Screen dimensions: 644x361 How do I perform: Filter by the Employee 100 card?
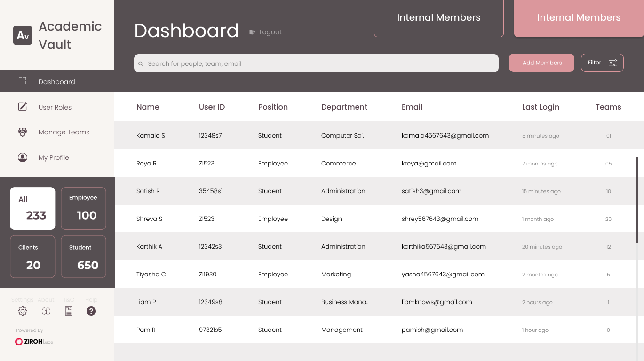pyautogui.click(x=83, y=208)
